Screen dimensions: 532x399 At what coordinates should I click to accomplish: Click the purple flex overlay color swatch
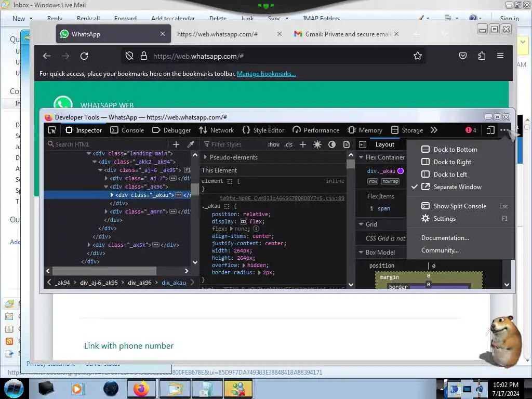tap(401, 170)
